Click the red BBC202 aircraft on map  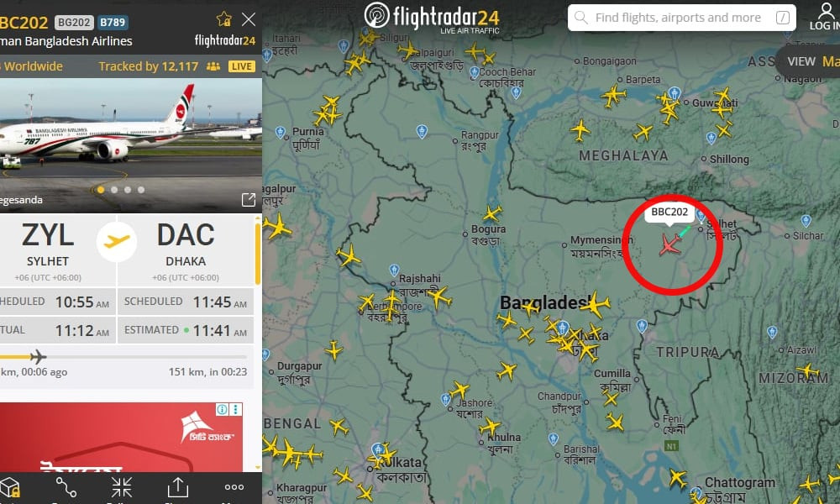point(669,244)
